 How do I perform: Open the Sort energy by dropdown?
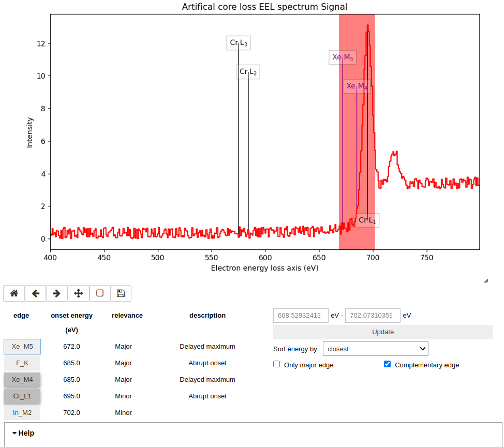375,349
